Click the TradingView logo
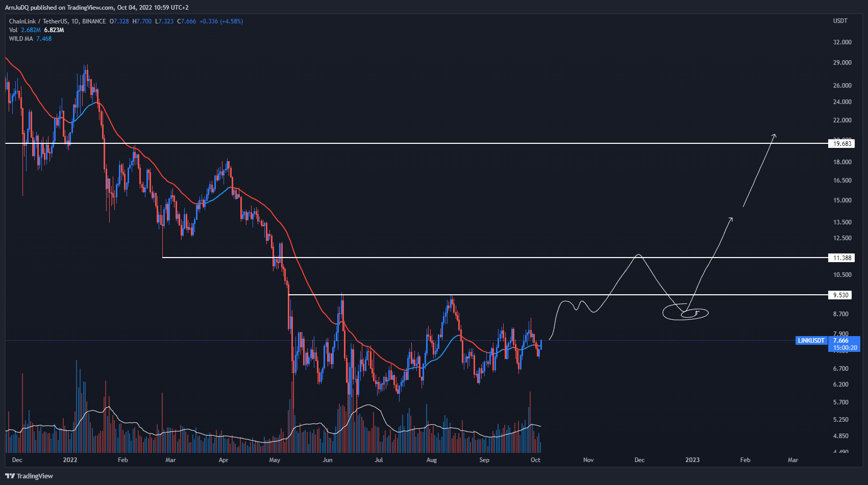Screen dimensions: 868x485 point(29,476)
